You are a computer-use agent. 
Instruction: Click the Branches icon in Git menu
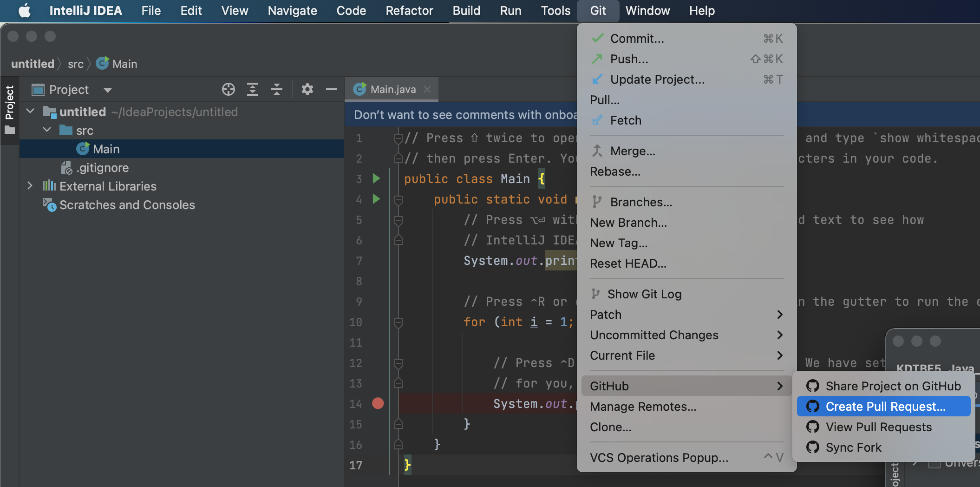(x=597, y=202)
